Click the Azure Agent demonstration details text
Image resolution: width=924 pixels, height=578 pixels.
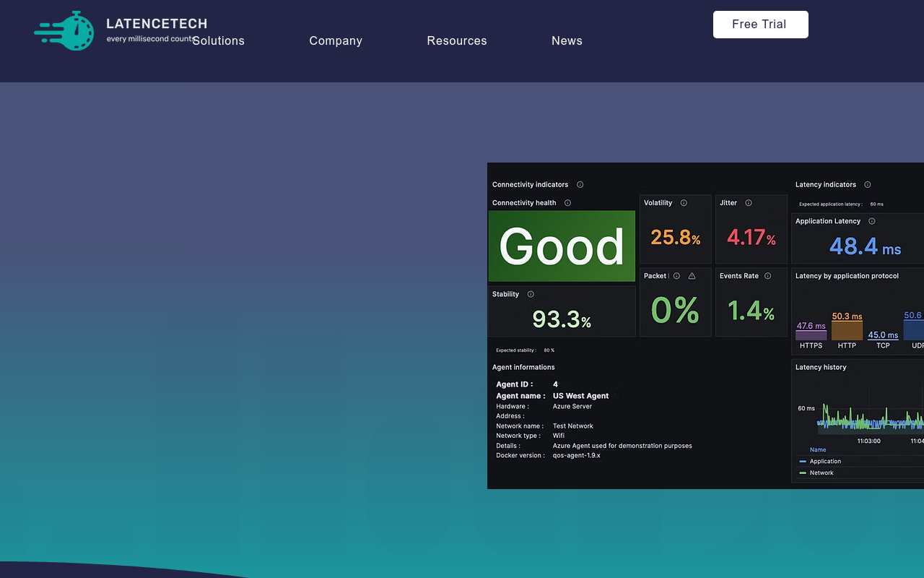[622, 446]
